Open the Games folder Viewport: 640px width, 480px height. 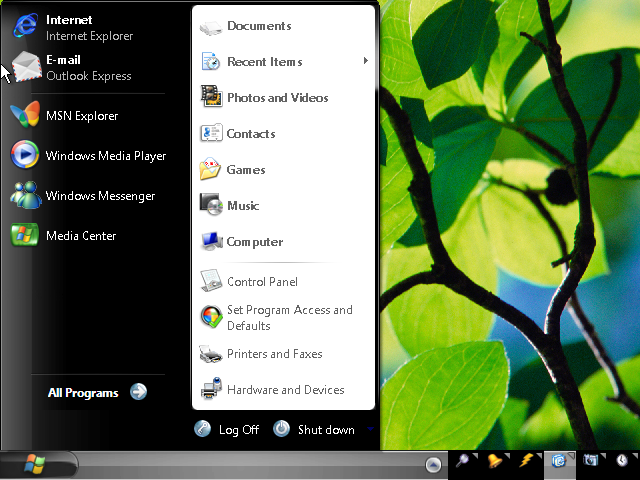tap(233, 169)
